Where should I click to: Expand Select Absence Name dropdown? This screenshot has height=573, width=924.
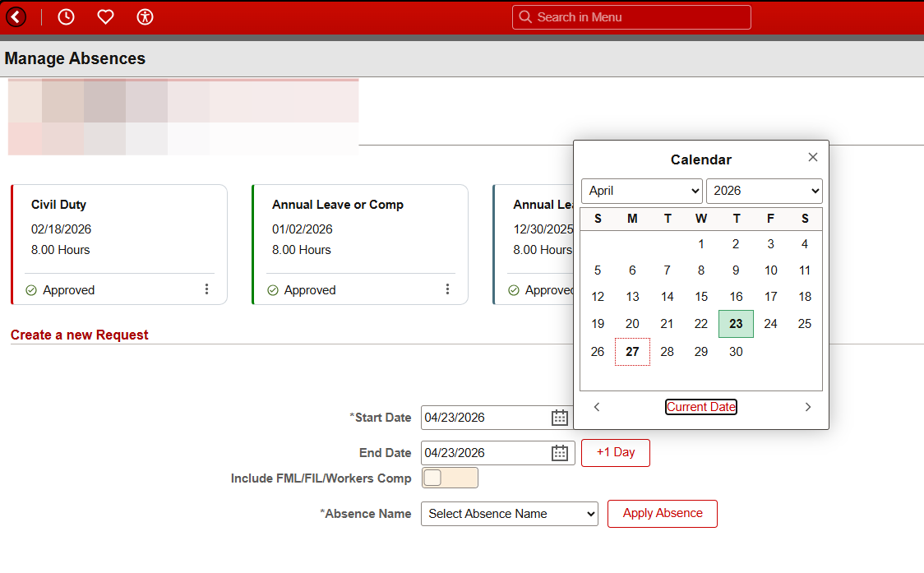[509, 514]
